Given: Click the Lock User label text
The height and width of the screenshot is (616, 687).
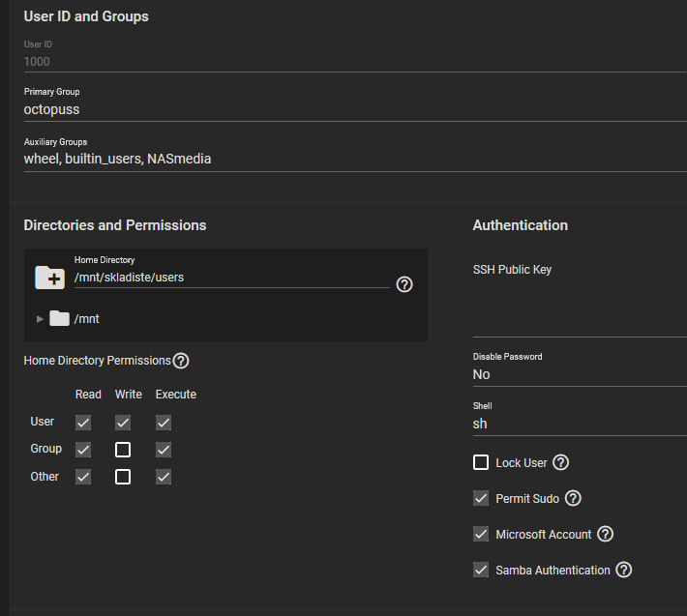Looking at the screenshot, I should point(522,463).
